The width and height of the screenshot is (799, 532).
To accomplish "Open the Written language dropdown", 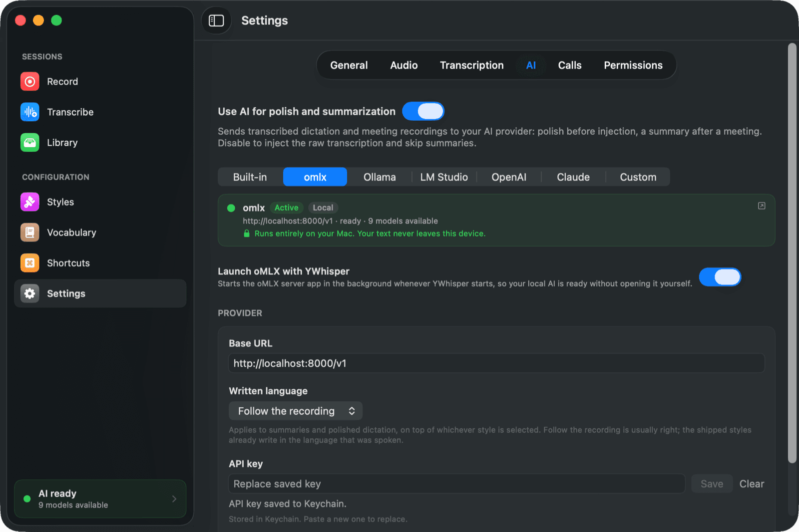I will pyautogui.click(x=296, y=411).
